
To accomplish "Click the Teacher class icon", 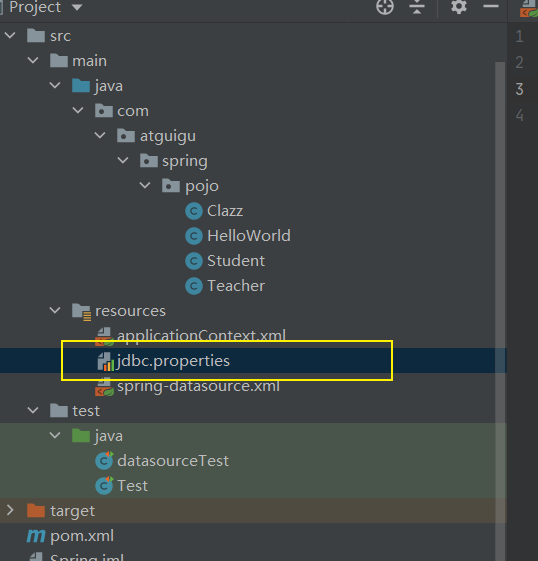I will click(194, 286).
